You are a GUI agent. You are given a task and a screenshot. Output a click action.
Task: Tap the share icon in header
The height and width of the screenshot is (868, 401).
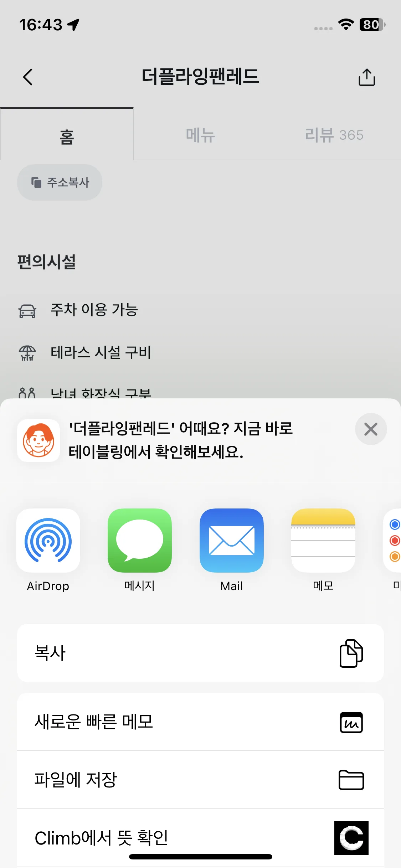[x=367, y=77]
